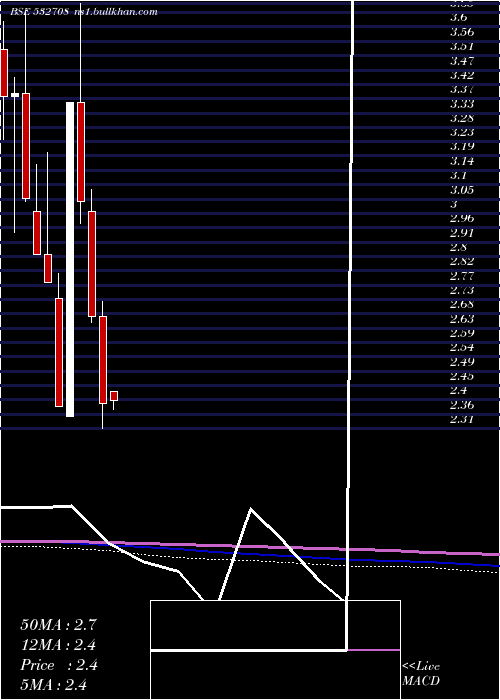Viewport: 500px width, 700px height.
Task: Select the 2.91 price axis label
Action: [x=462, y=233]
